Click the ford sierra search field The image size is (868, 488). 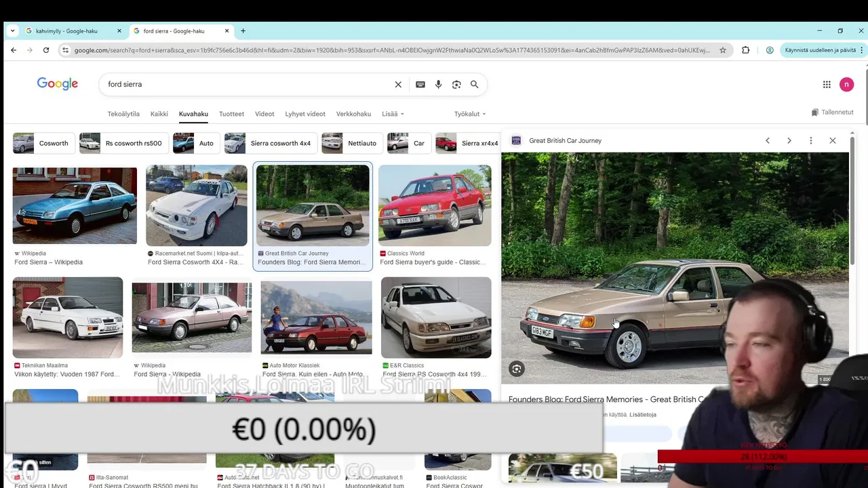click(248, 85)
